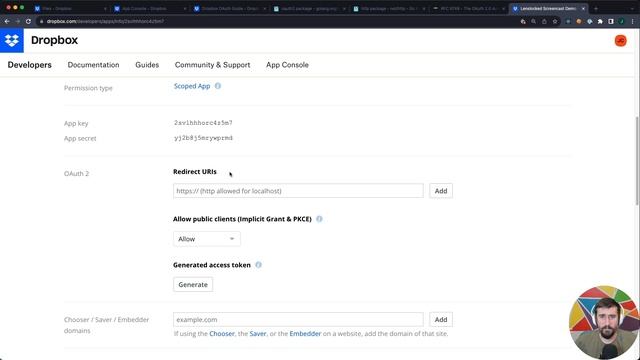Click the zoom magnifier icon in address bar
This screenshot has height=360, width=640.
tap(533, 21)
